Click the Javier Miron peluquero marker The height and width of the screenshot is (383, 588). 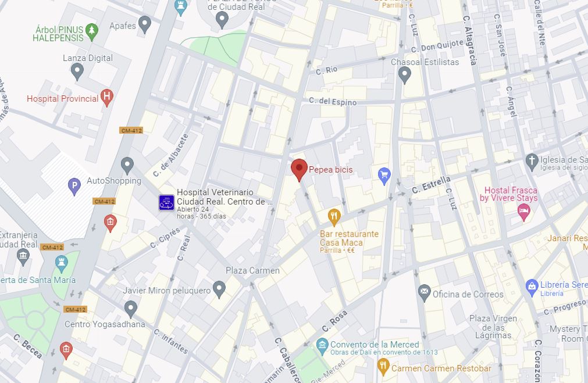219,289
